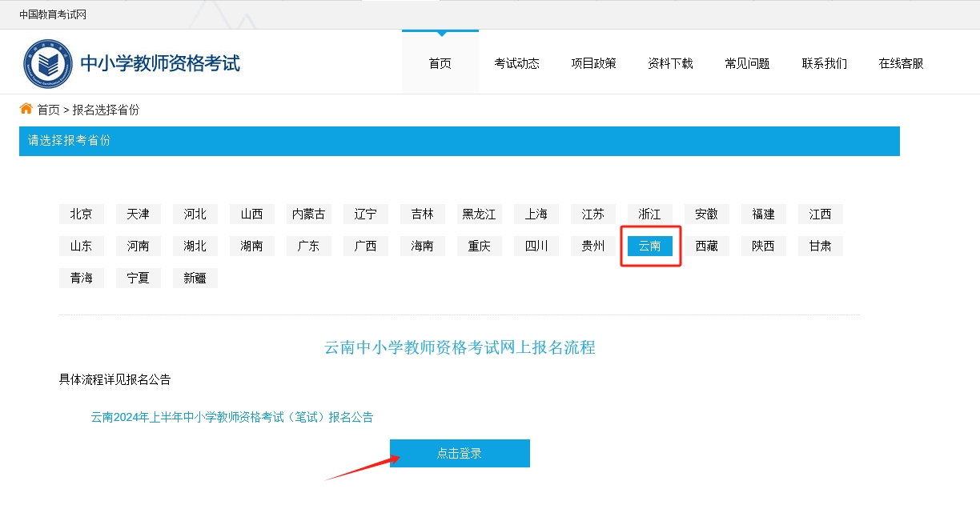
Task: Open the 资料下载 page
Action: 670,63
